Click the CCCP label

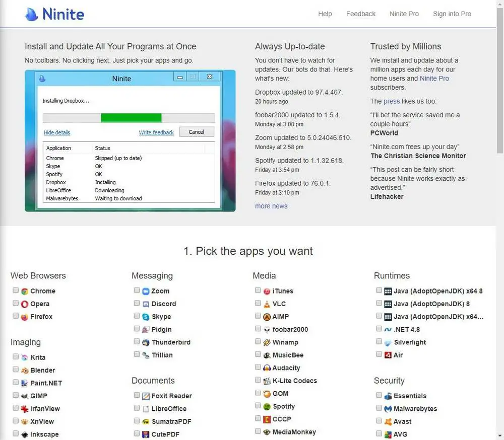[x=282, y=419]
